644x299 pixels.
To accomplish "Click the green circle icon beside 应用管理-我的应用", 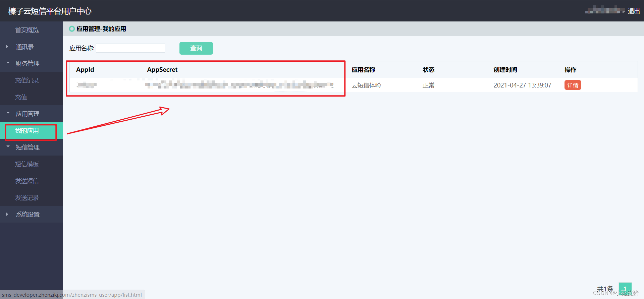I will coord(72,29).
